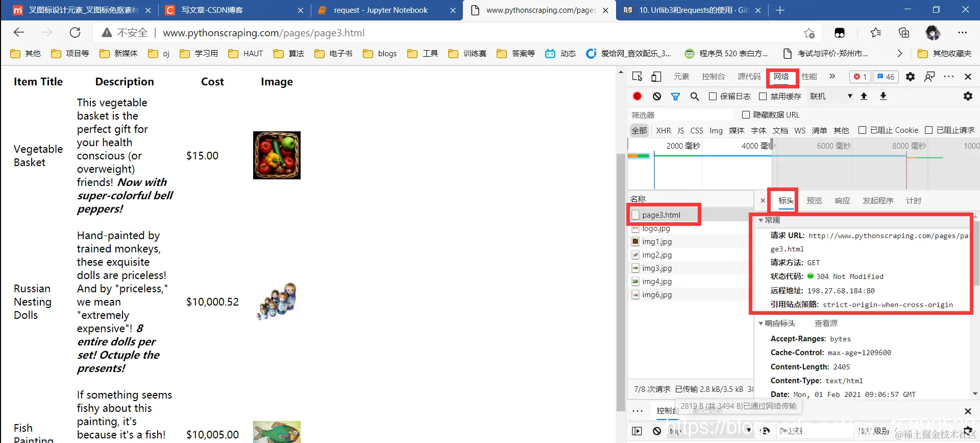Screen dimensions: 980x443
Task: Open DevTools customize three-dot menu
Action: pyautogui.click(x=949, y=77)
